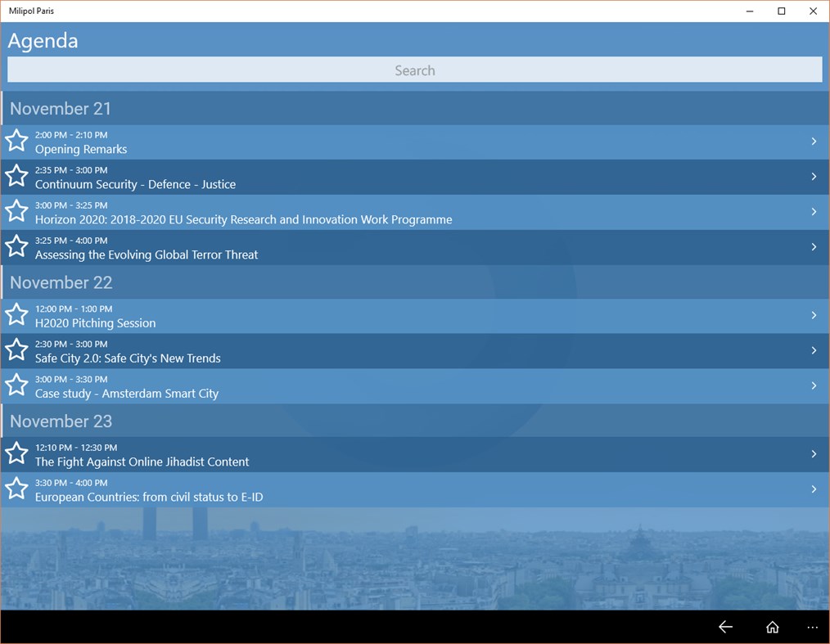Toggle star for Horizon 2020 Work Programme session

click(16, 211)
